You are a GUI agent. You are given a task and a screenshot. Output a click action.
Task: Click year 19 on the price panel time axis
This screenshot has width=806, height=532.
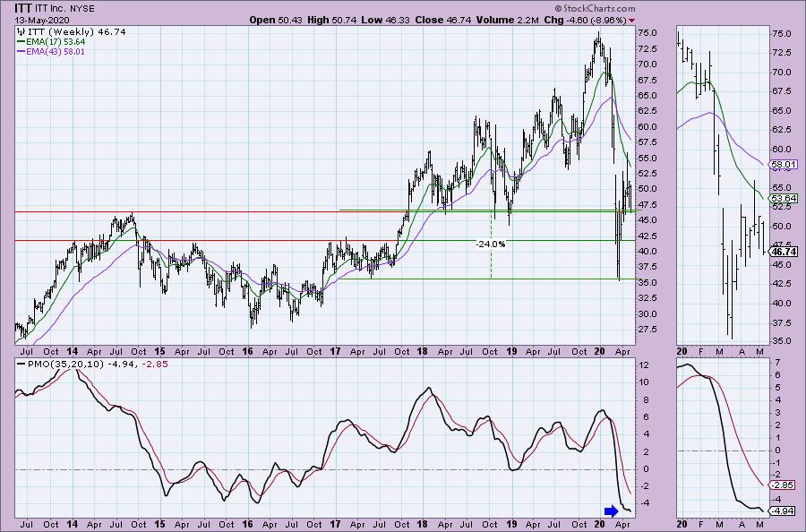(511, 351)
